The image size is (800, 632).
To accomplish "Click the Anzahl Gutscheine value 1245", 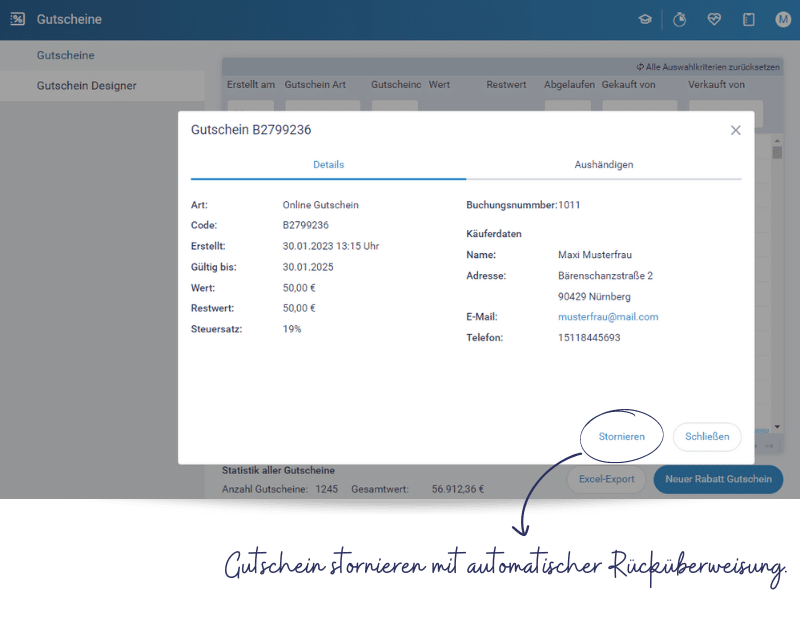I will point(327,489).
